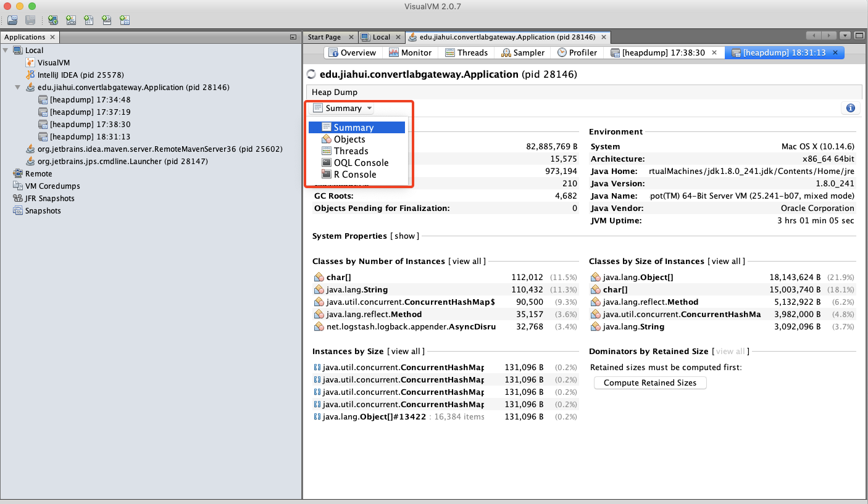The width and height of the screenshot is (868, 504).
Task: Click the Add VM Coredump toolbar icon
Action: pos(89,20)
